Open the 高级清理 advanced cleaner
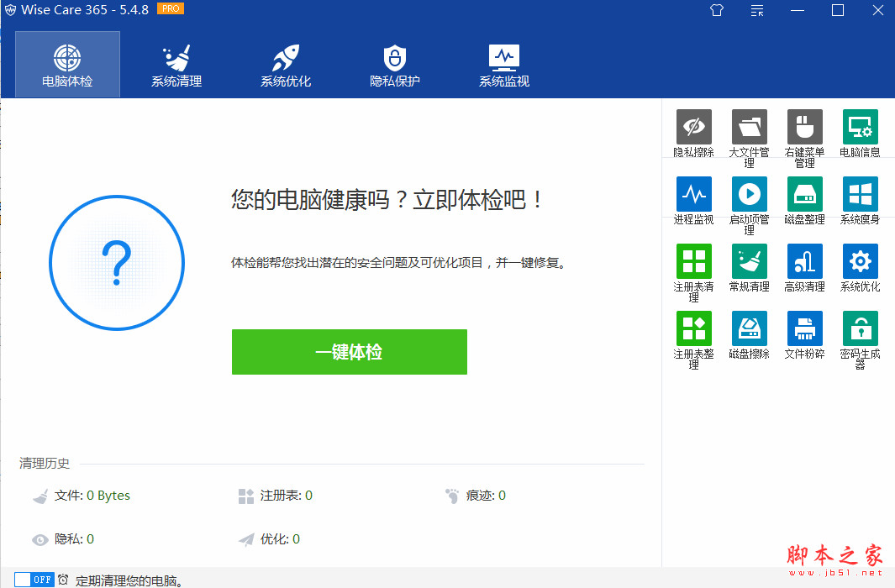 pos(804,267)
